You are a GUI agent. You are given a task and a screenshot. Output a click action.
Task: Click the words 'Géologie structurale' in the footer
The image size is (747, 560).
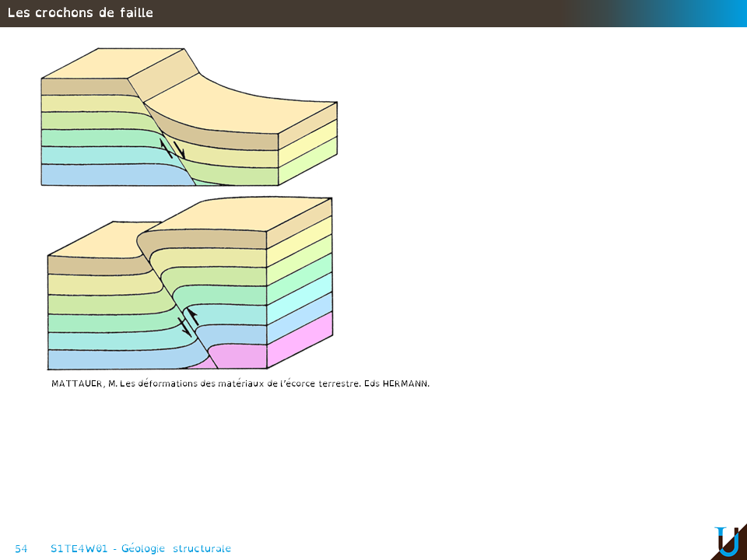click(x=176, y=548)
